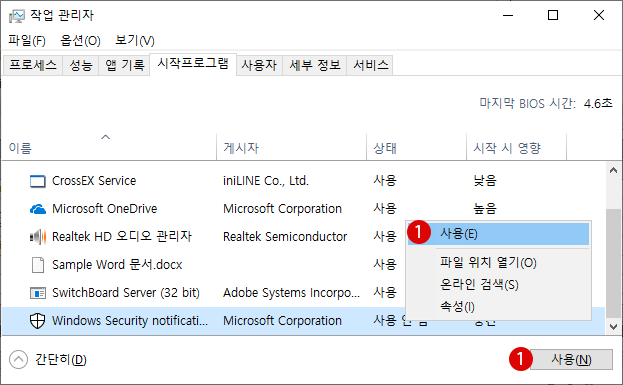Minimize the Task Manager window

[508, 15]
